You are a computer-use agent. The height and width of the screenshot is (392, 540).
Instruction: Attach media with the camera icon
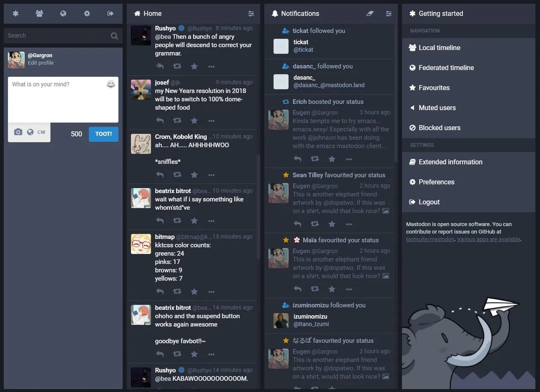(18, 132)
